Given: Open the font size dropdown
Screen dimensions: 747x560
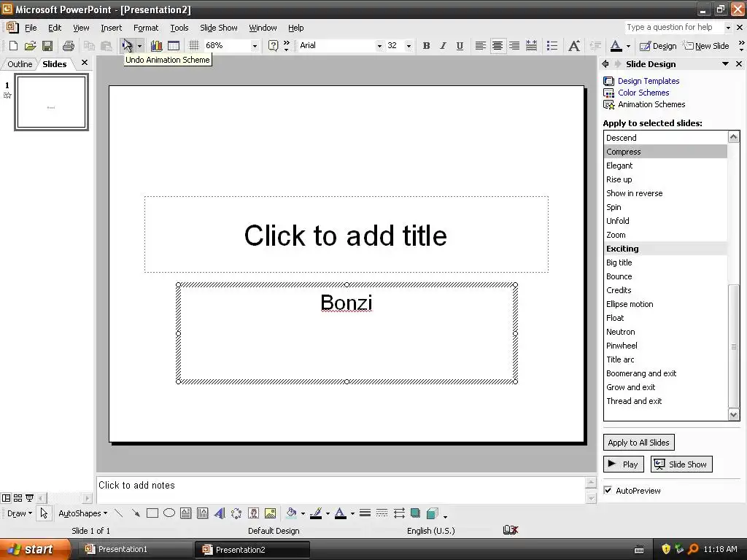Looking at the screenshot, I should [x=409, y=46].
